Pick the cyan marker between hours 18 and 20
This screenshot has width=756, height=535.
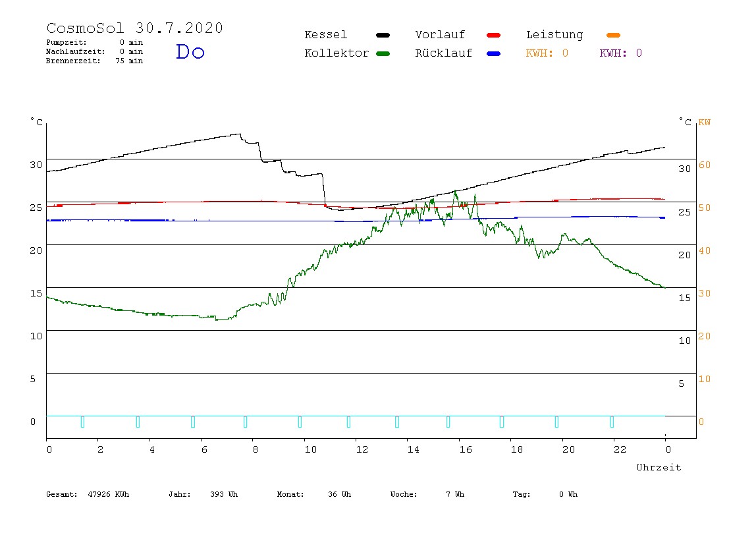[x=557, y=422]
